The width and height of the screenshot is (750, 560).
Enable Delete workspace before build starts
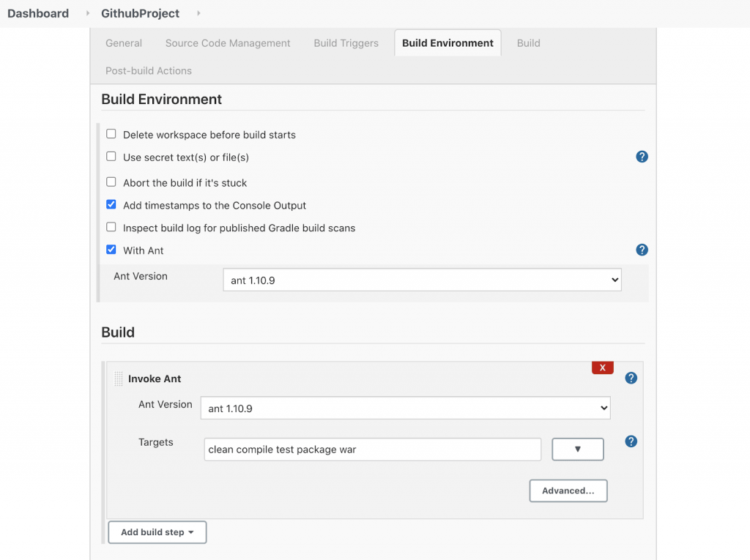[111, 134]
